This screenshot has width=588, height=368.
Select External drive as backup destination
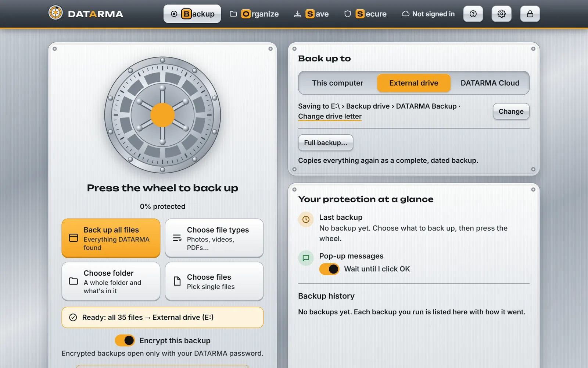pos(414,83)
